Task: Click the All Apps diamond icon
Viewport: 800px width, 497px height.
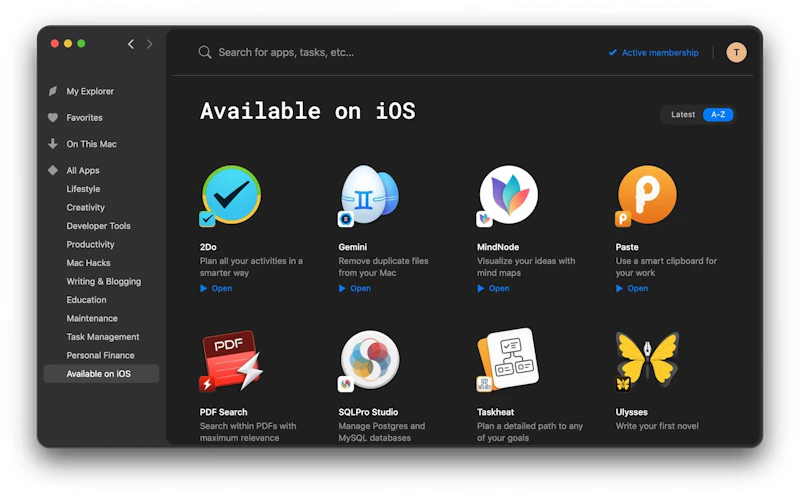Action: pyautogui.click(x=53, y=170)
